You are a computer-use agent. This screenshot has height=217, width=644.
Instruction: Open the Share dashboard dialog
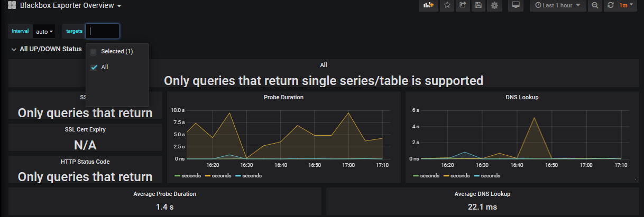pos(463,5)
